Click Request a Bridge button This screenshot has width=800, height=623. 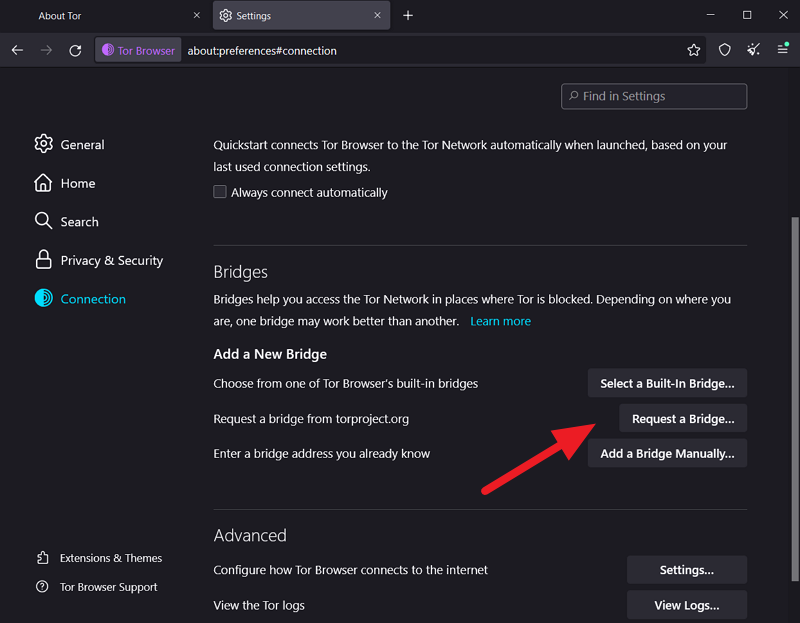coord(683,418)
